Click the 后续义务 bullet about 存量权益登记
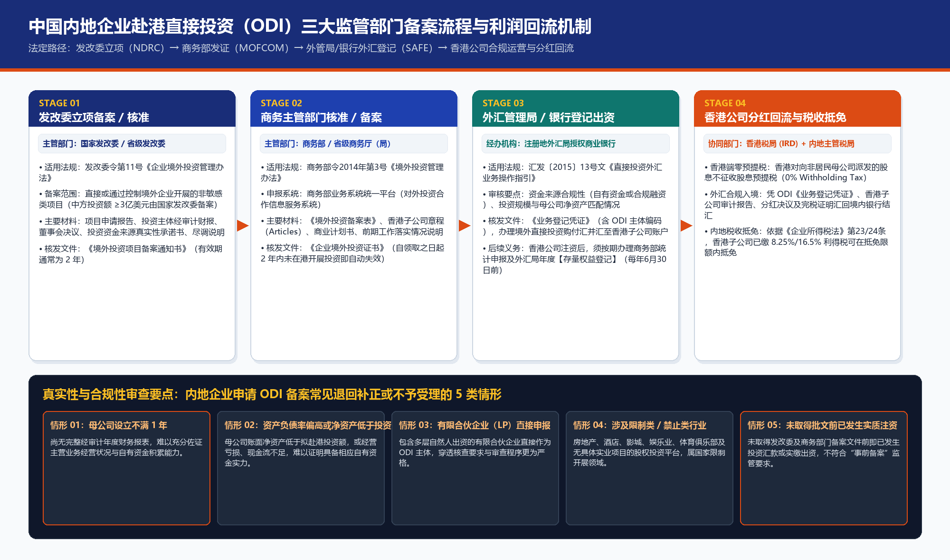Image resolution: width=950 pixels, height=560 pixels. click(x=575, y=259)
